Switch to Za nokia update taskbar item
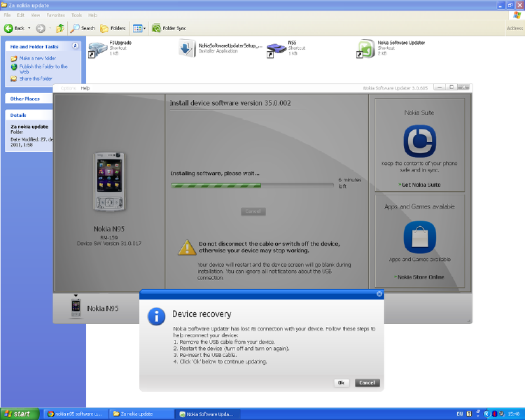The height and width of the screenshot is (420, 525). pyautogui.click(x=142, y=414)
